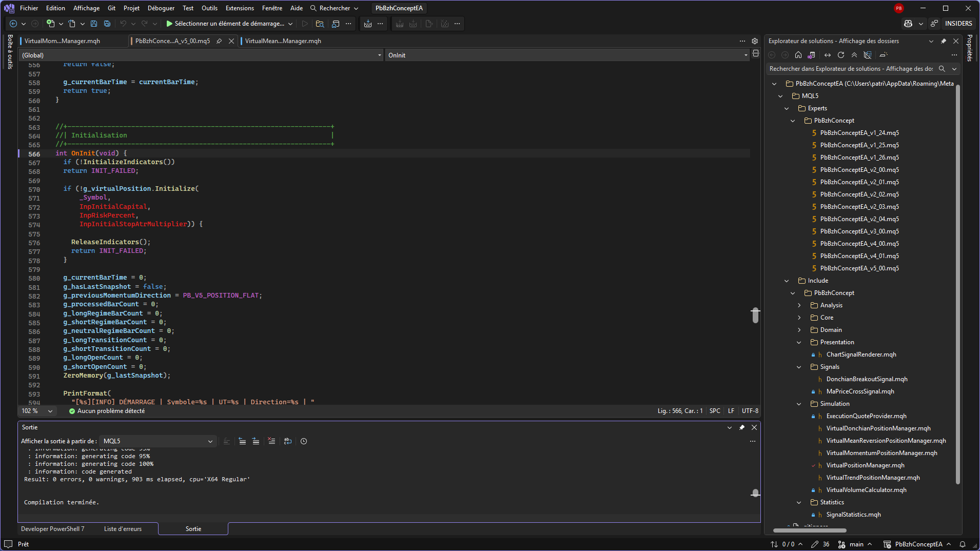Switch to VirtualMean...Manager.mqh tab

[283, 41]
